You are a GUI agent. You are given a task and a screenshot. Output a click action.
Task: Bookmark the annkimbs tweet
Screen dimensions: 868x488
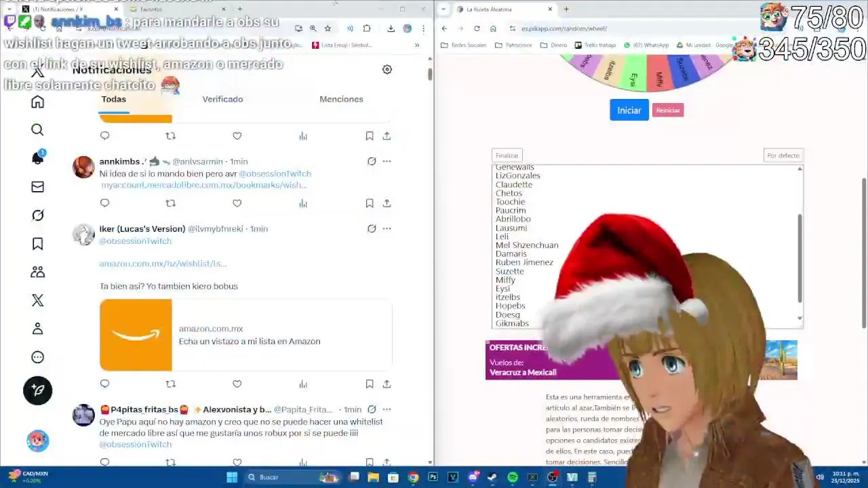[x=370, y=203]
